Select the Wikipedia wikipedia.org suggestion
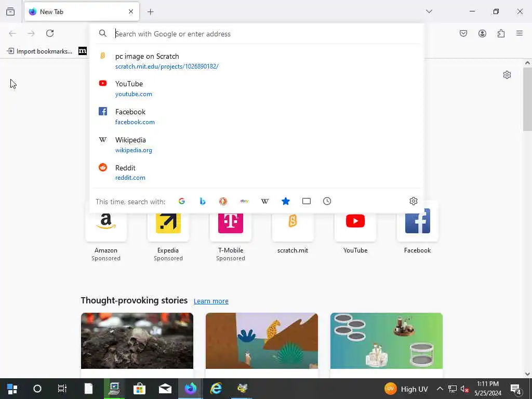 (x=257, y=144)
